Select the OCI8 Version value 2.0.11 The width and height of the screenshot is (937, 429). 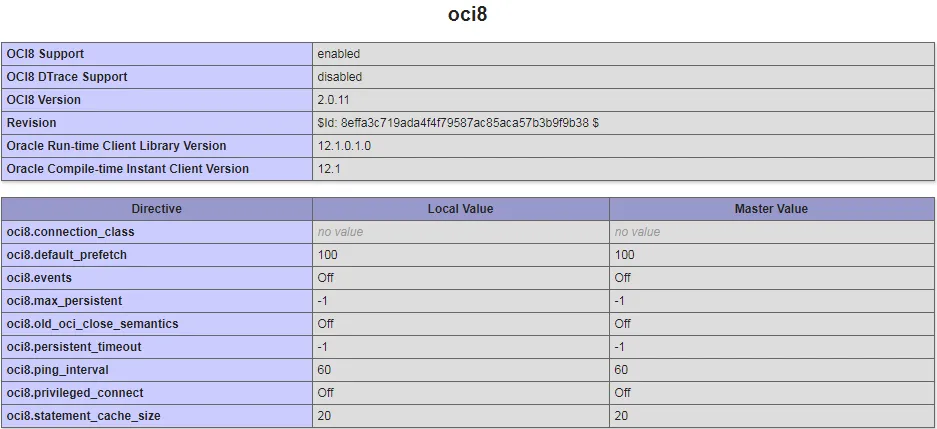[333, 100]
